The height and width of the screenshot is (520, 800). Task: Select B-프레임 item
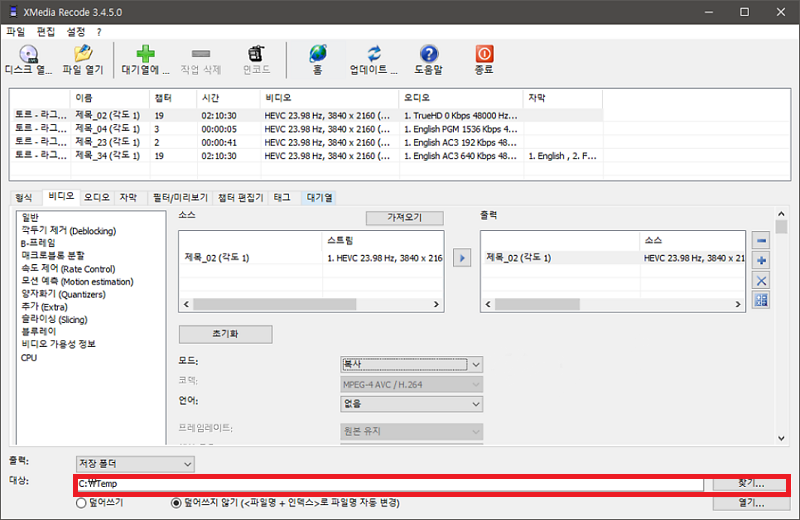[x=38, y=243]
